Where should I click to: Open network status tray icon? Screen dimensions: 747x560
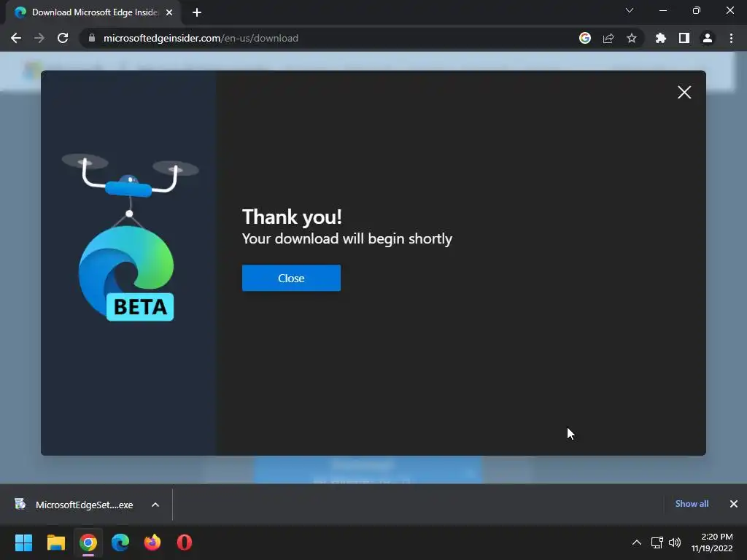[657, 542]
